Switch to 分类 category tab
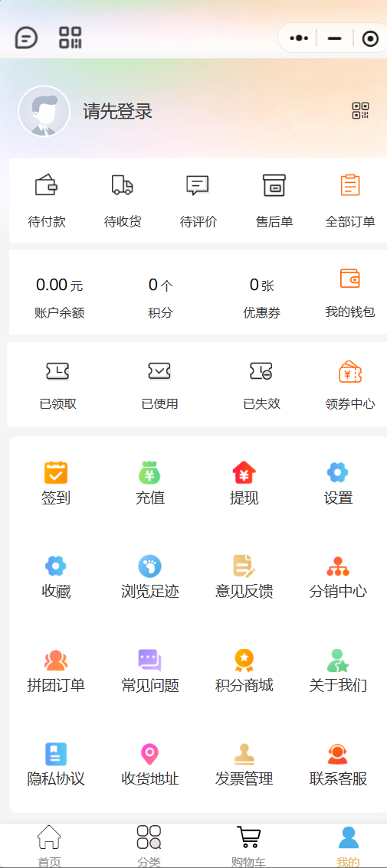This screenshot has width=387, height=868. coord(149,846)
